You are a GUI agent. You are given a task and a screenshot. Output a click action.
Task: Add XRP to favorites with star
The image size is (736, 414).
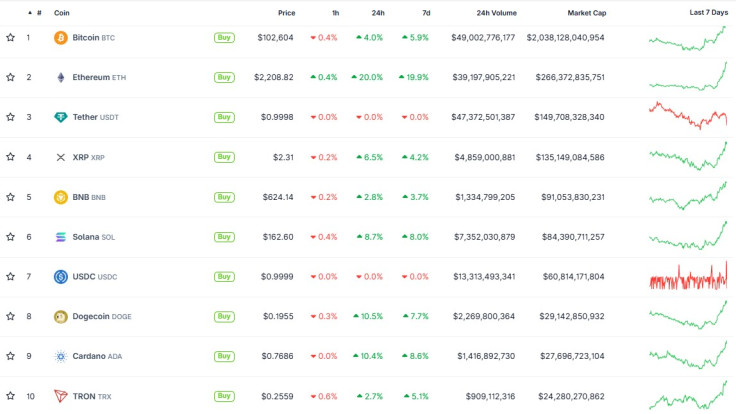10,157
